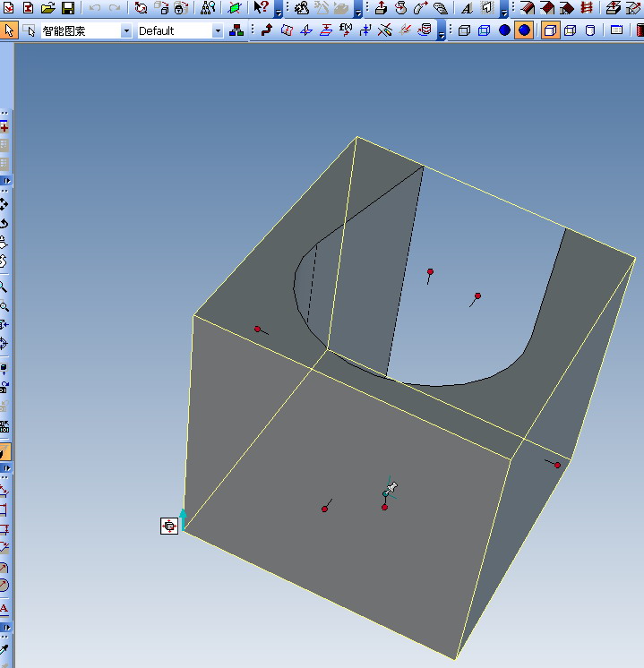Click the new document icon

tap(8, 7)
